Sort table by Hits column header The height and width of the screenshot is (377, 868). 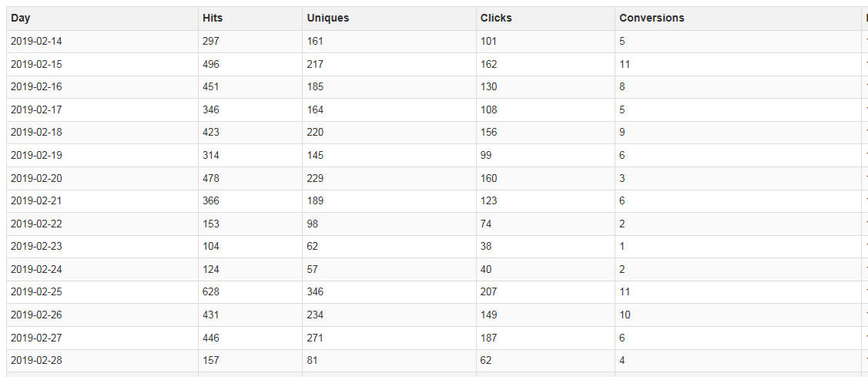click(213, 19)
